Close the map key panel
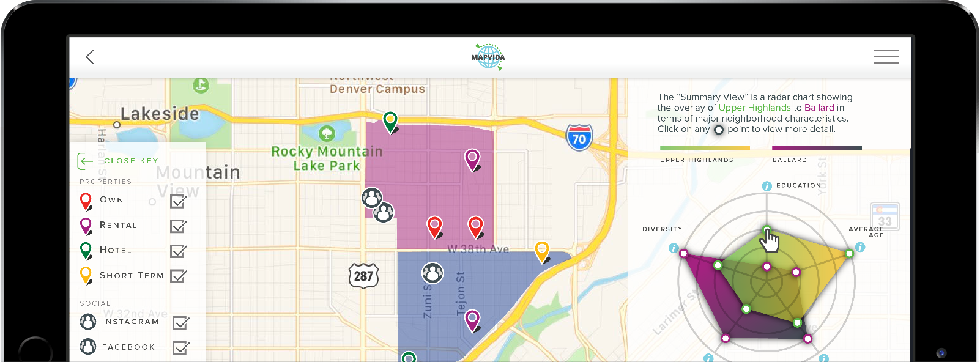Screen dimensions: 980x362 point(118,161)
